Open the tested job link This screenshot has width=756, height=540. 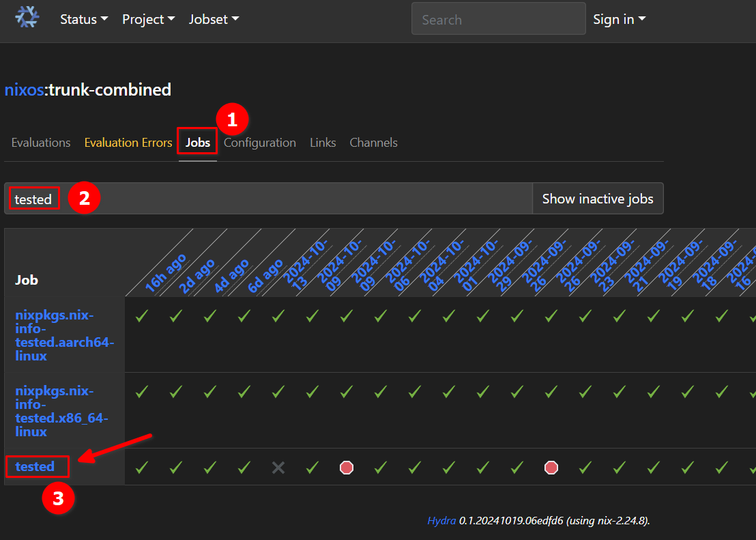click(35, 467)
